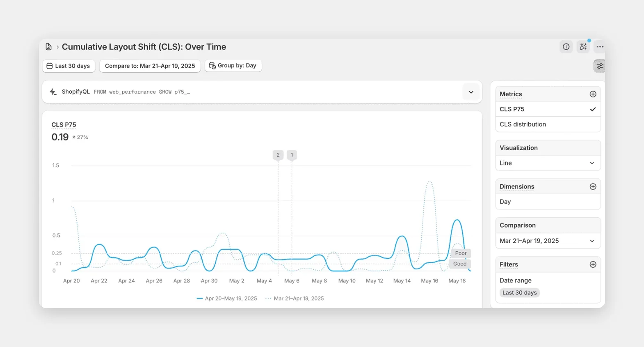This screenshot has width=644, height=347.
Task: Click Cumulative Layout Shift report title
Action: click(144, 47)
